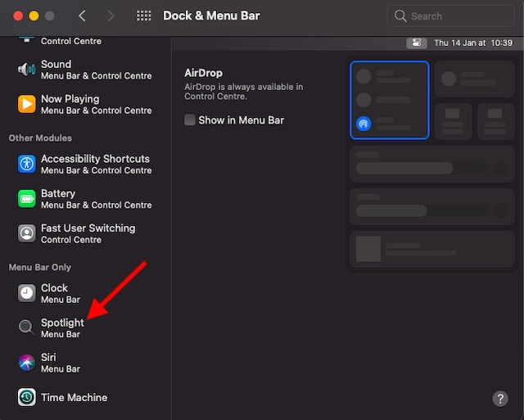Image resolution: width=524 pixels, height=420 pixels.
Task: Select Battery in the sidebar
Action: coord(85,199)
